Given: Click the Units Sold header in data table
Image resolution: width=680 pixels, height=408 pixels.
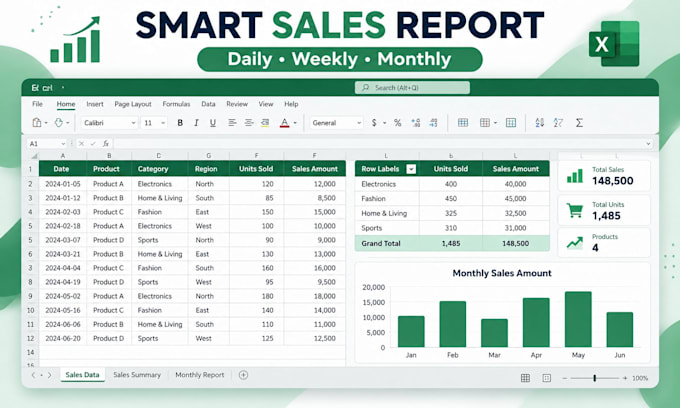Looking at the screenshot, I should 256,169.
